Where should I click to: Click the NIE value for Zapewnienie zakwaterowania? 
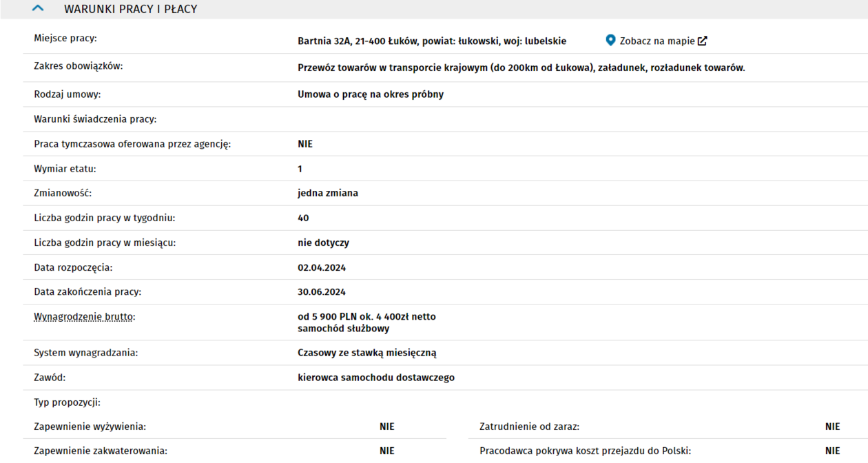point(386,451)
